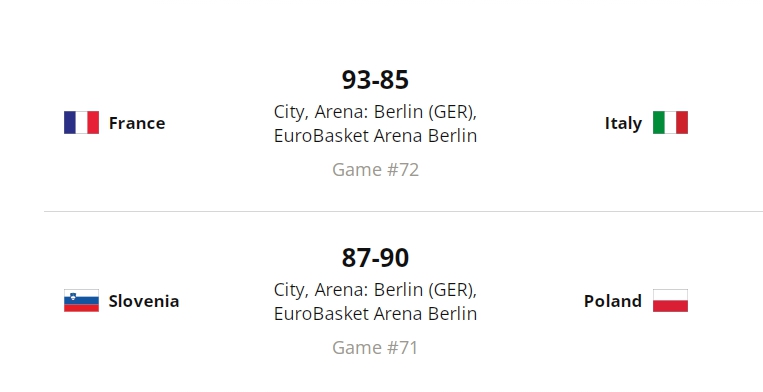Viewport: 763px width, 392px height.
Task: Click the Poland flag icon
Action: pos(670,301)
